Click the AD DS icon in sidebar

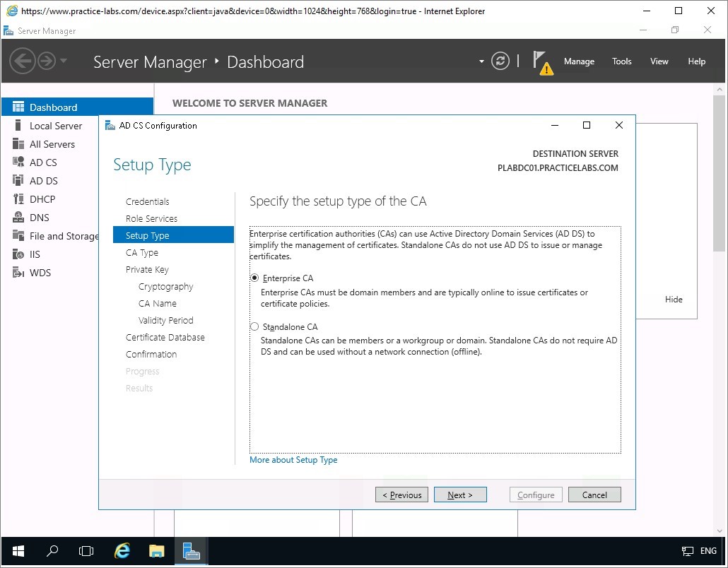coord(18,181)
